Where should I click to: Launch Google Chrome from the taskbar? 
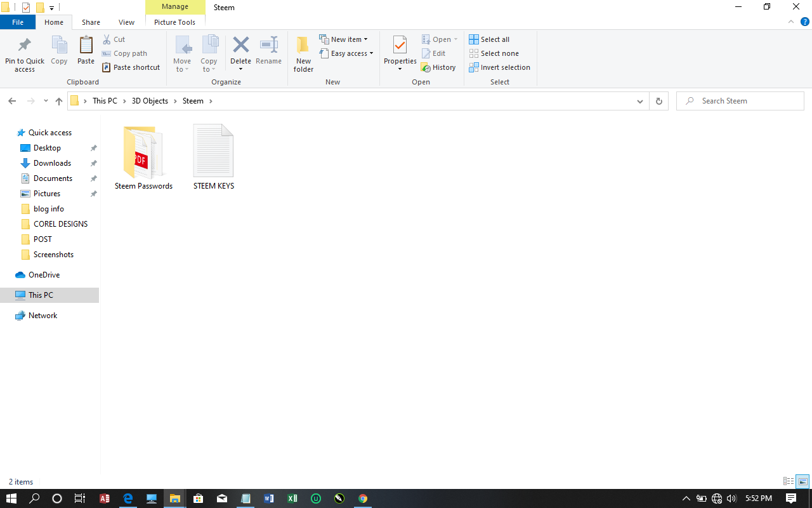tap(362, 498)
